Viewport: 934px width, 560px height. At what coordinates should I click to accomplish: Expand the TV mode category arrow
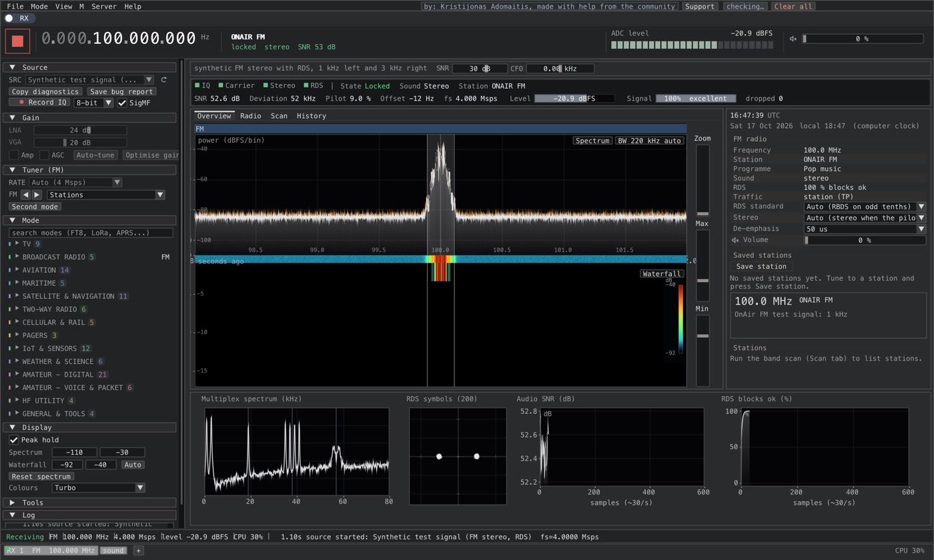[x=17, y=244]
